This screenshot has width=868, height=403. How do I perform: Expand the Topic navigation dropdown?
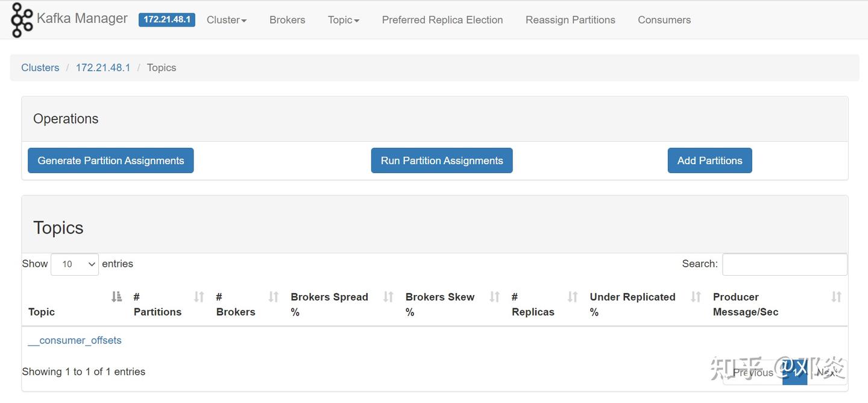[344, 20]
